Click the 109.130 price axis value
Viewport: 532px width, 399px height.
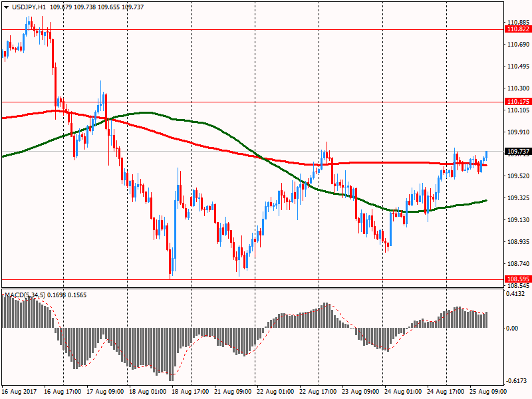click(x=518, y=220)
